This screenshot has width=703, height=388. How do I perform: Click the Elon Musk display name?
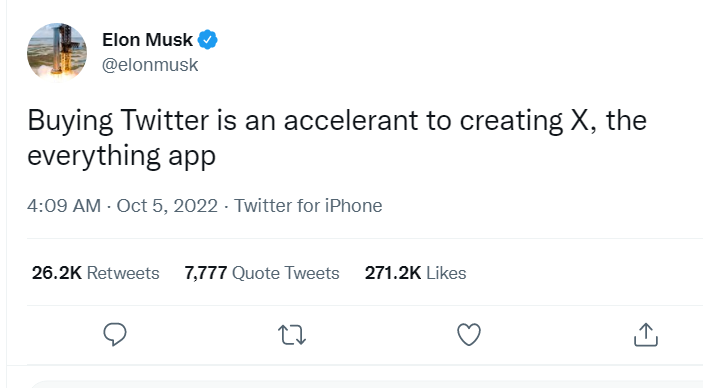(148, 40)
